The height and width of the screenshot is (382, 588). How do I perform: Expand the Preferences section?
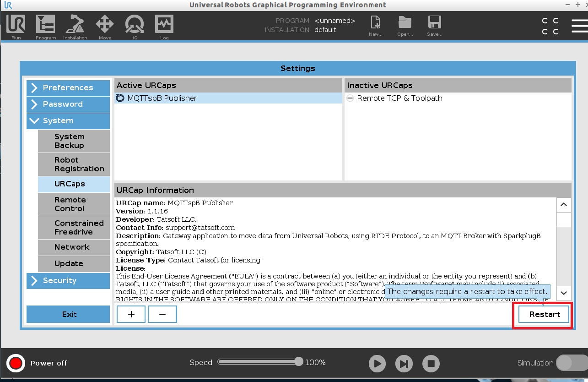[x=68, y=88]
